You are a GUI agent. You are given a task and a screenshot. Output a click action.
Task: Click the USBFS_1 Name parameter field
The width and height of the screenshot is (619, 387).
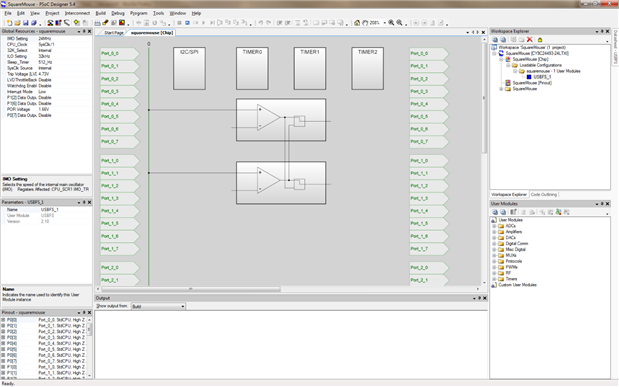tap(65, 210)
